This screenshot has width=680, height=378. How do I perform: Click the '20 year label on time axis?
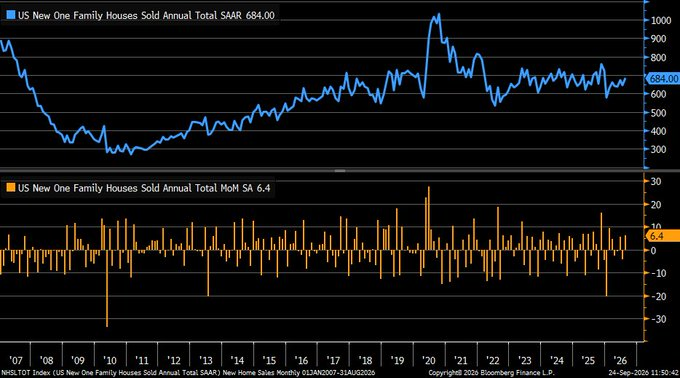click(428, 360)
